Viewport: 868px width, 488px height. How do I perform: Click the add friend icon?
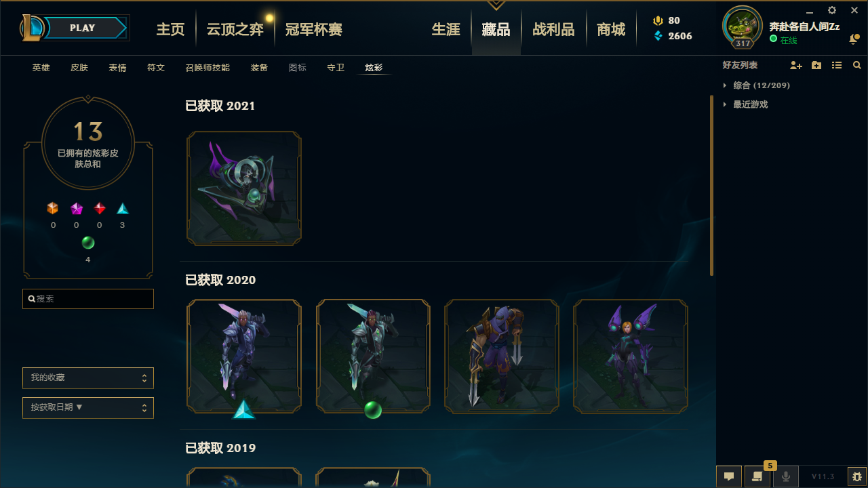click(796, 65)
